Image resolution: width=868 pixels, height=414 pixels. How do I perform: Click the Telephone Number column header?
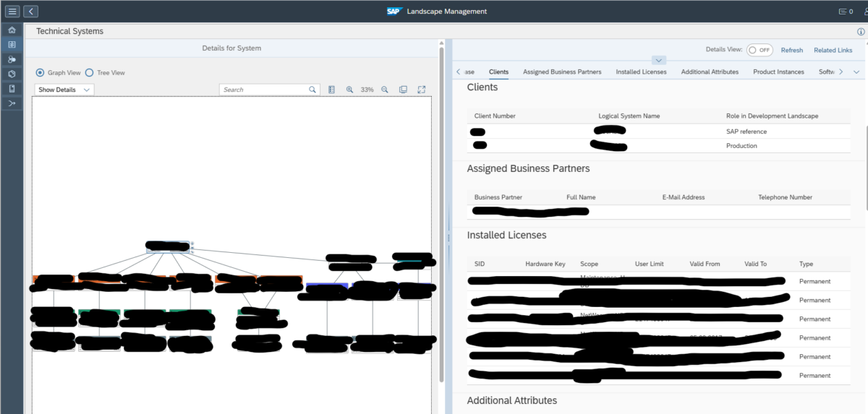tap(785, 197)
